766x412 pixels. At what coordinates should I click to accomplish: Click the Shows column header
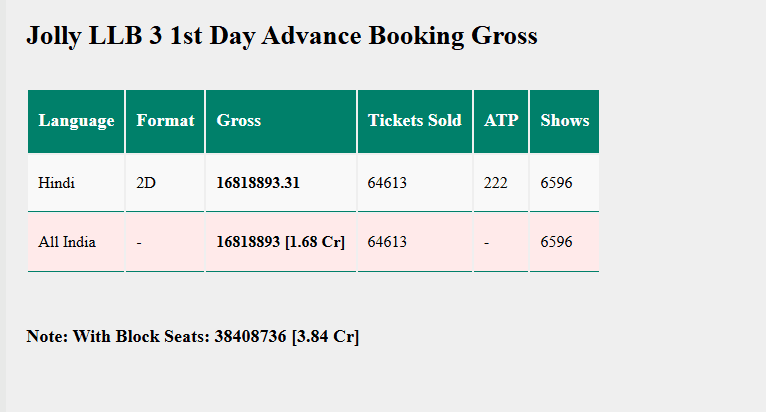[564, 120]
